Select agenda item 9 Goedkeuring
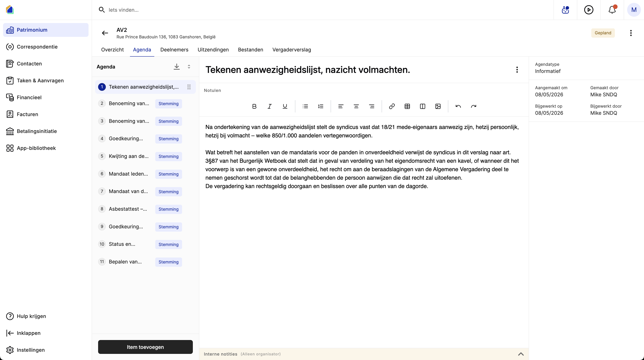Image resolution: width=644 pixels, height=360 pixels. 145,227
